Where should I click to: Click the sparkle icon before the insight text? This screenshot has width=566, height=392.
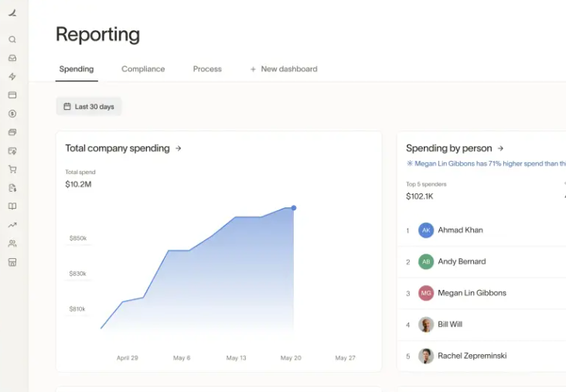(410, 163)
